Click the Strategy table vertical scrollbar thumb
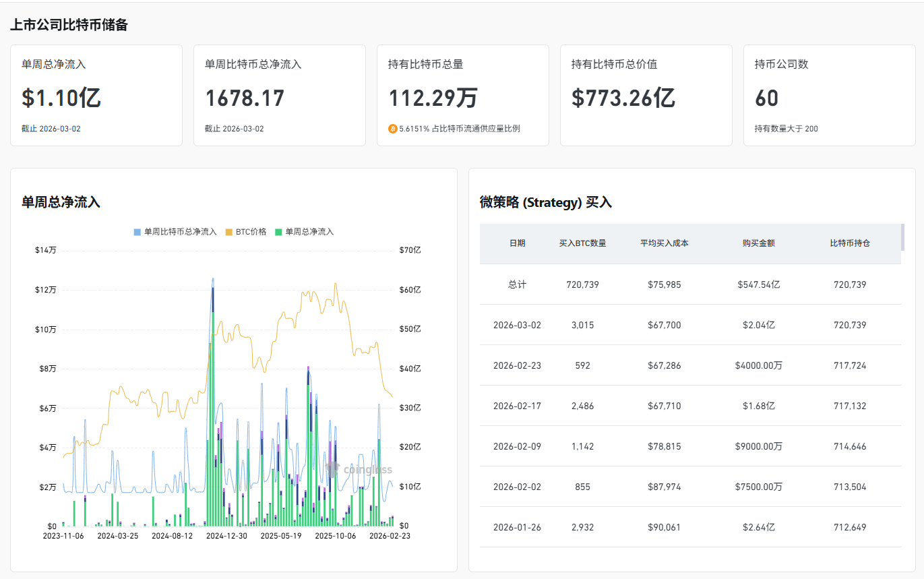Screen dimensions: 924x579 (x=902, y=237)
